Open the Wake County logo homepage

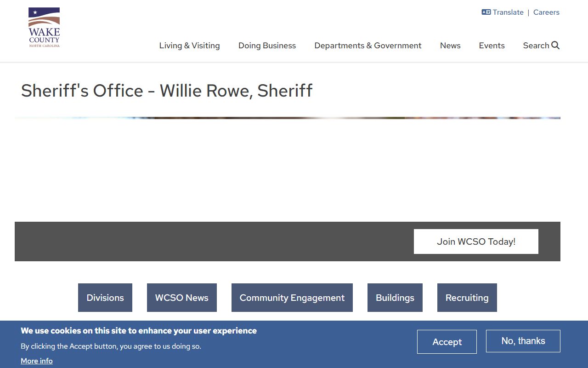click(44, 28)
